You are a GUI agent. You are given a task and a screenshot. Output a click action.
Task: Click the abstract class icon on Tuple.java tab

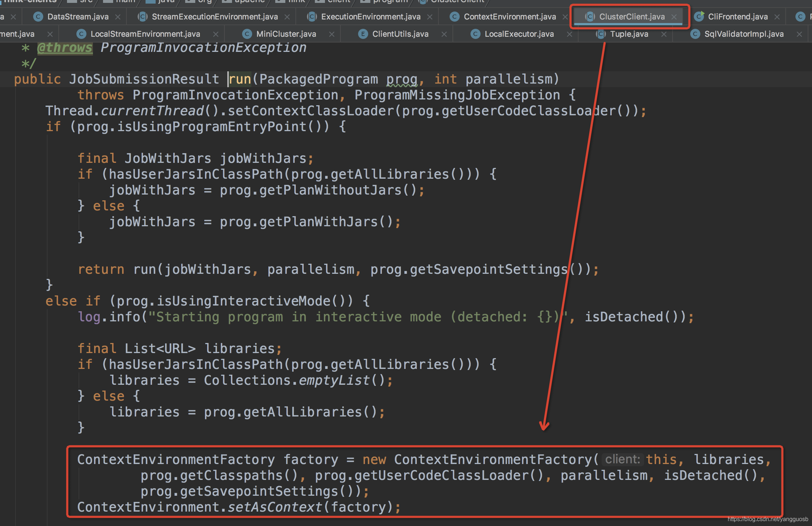click(x=601, y=34)
